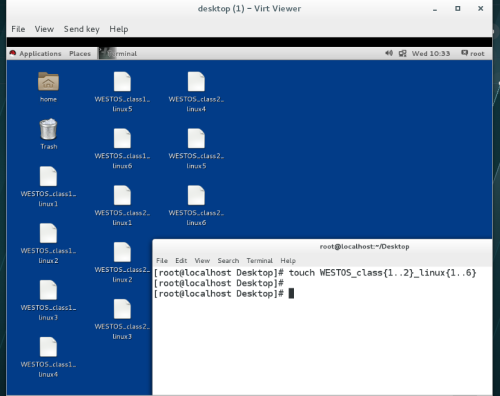Open the home folder desktop icon

pos(48,82)
